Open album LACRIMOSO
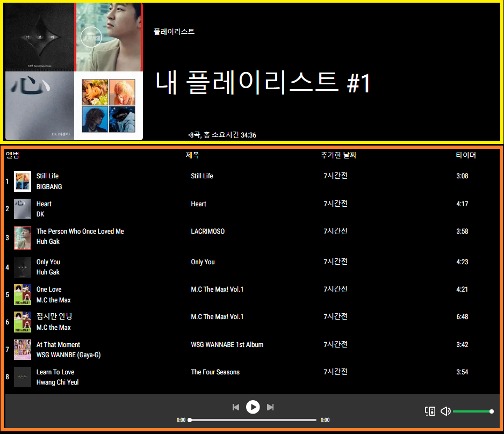This screenshot has width=504, height=434. pyautogui.click(x=207, y=232)
